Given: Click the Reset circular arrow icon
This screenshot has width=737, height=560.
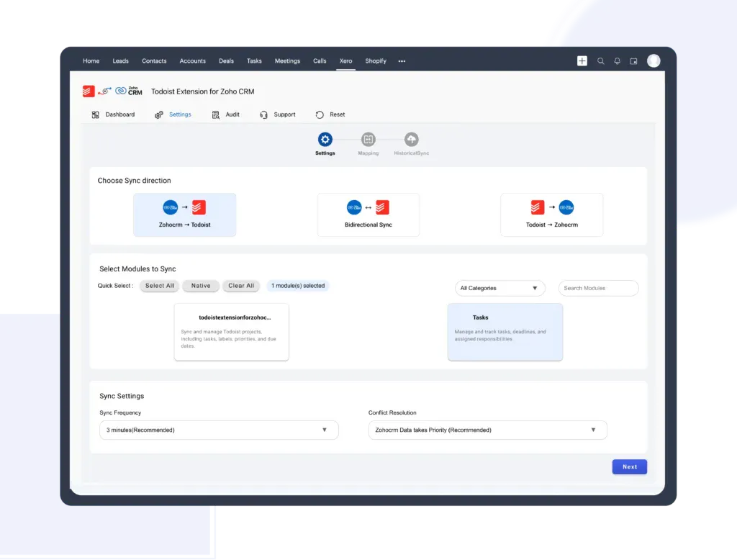Looking at the screenshot, I should pyautogui.click(x=320, y=114).
